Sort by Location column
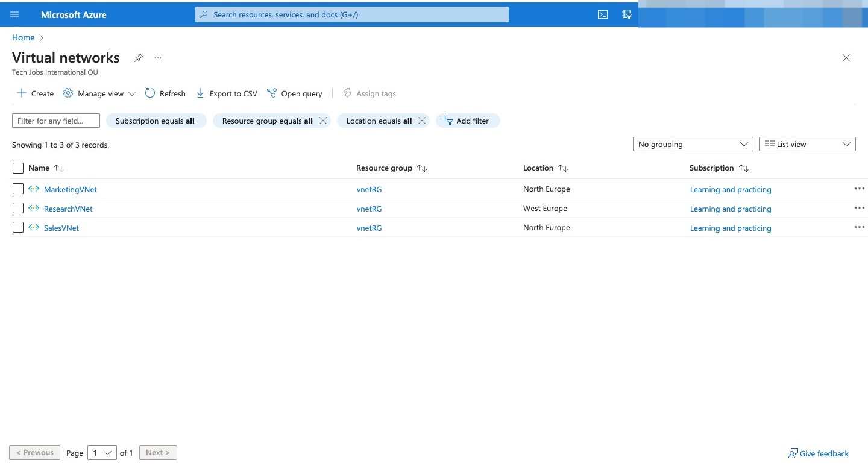This screenshot has width=868, height=472. coord(546,168)
